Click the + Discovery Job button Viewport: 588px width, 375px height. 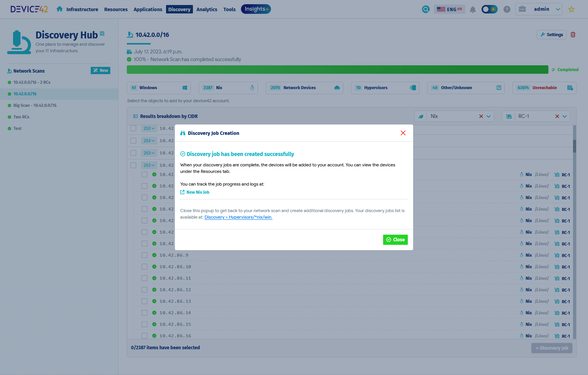tap(552, 348)
